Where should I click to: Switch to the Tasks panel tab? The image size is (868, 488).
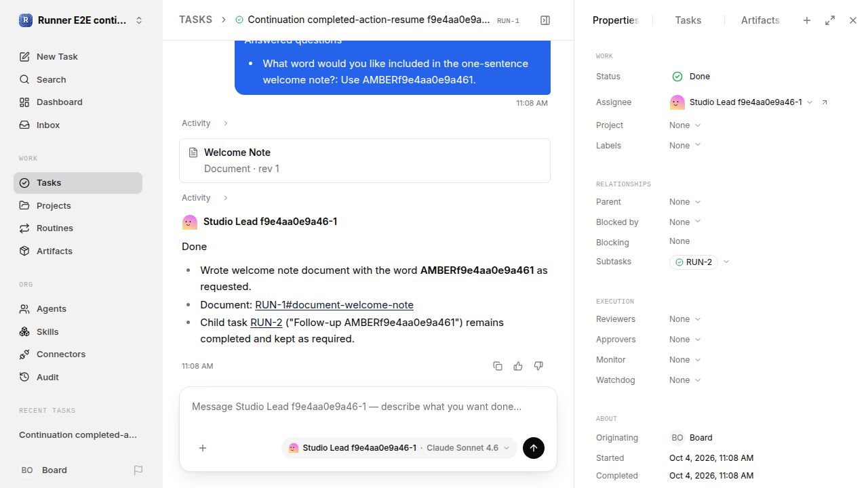tap(688, 20)
